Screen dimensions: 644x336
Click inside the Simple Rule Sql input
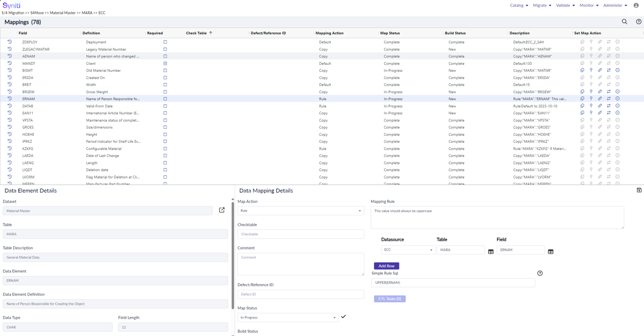[452, 283]
